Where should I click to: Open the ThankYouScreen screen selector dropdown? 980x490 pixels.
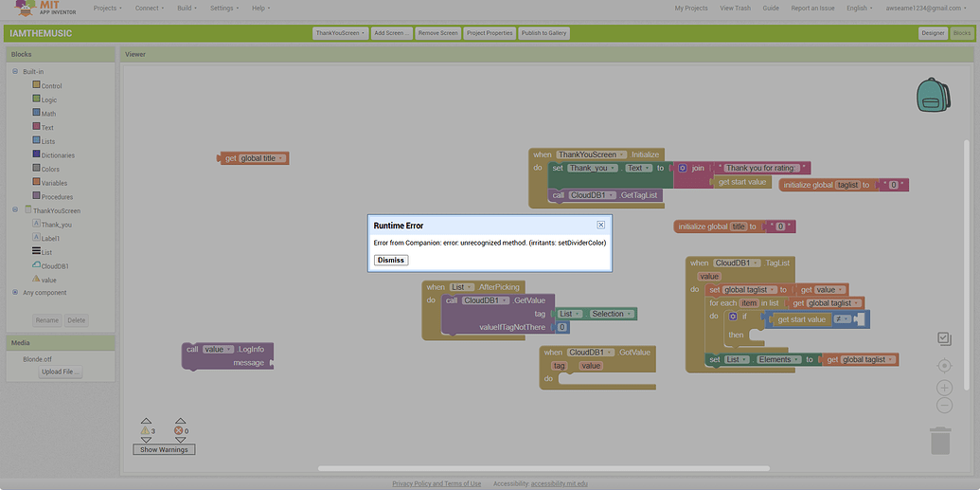340,33
